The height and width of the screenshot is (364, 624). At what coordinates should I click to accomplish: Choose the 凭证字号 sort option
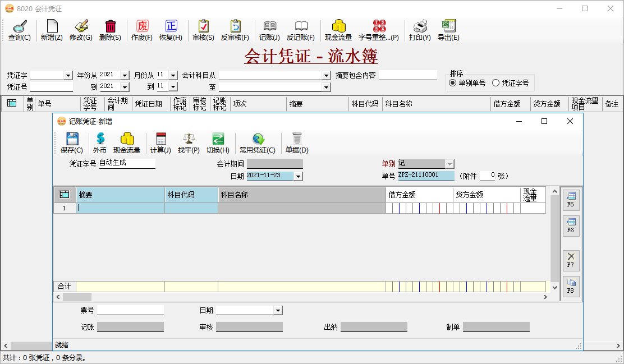(495, 82)
